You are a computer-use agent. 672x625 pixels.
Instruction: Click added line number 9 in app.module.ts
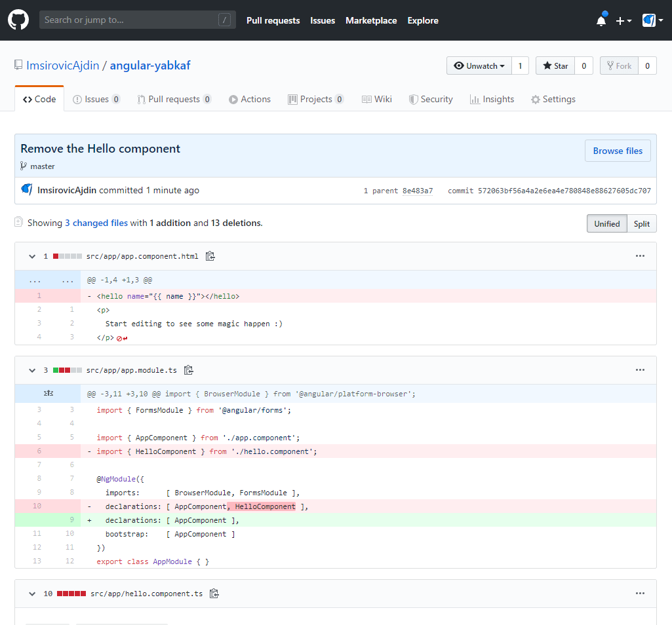click(x=64, y=520)
